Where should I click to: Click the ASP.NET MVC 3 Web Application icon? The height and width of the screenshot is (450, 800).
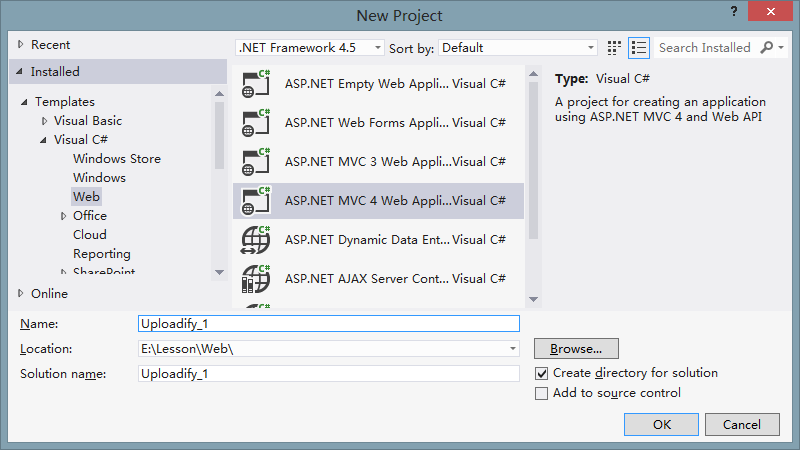256,162
